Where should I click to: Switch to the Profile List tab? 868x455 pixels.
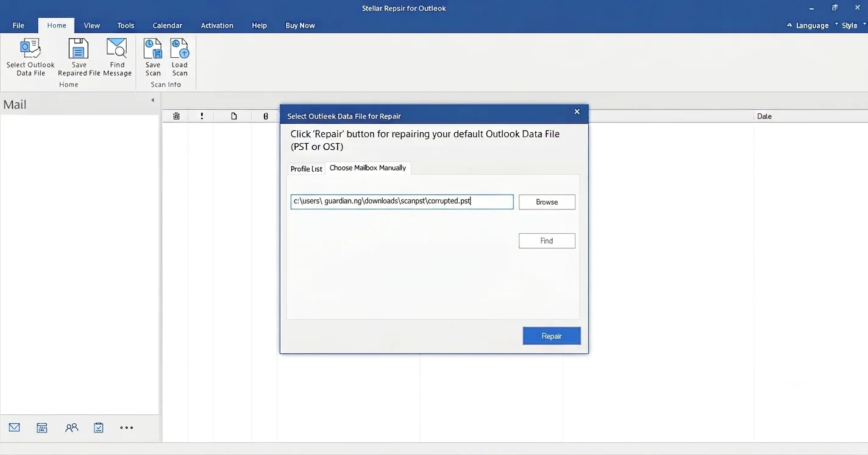tap(307, 169)
